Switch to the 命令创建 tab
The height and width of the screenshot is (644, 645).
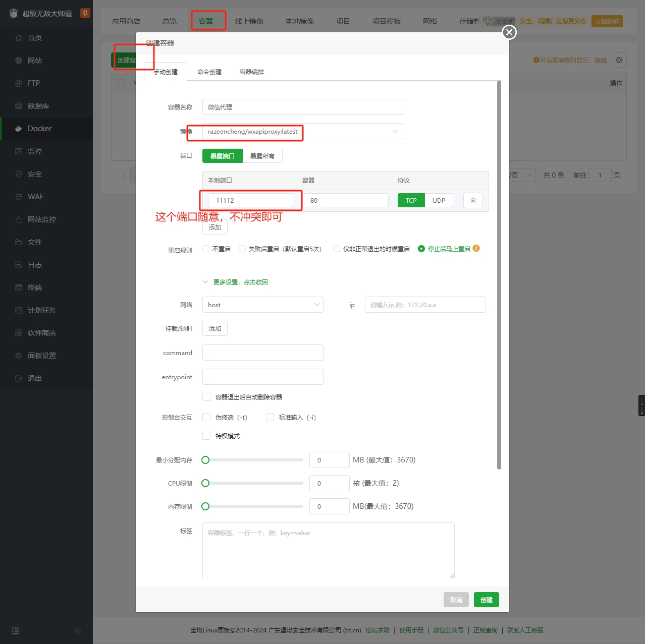click(x=209, y=72)
